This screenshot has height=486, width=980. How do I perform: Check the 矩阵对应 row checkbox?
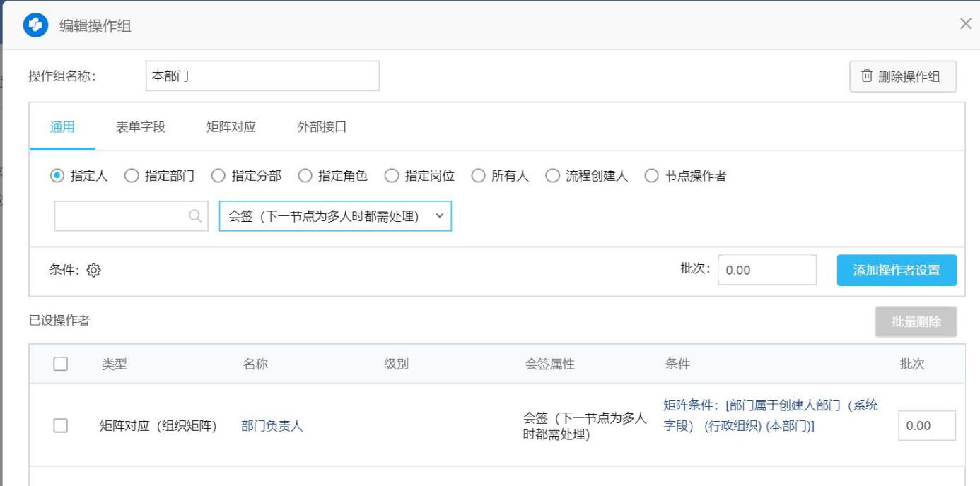coord(61,425)
